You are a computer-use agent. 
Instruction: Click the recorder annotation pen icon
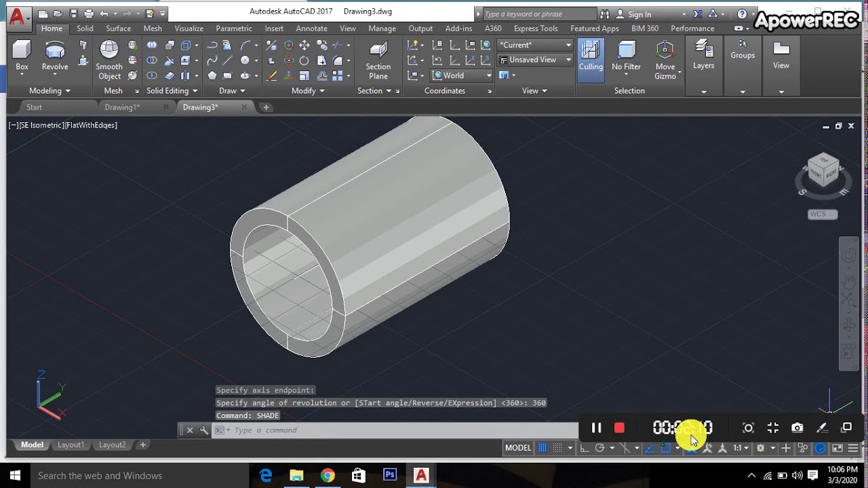[x=822, y=428]
